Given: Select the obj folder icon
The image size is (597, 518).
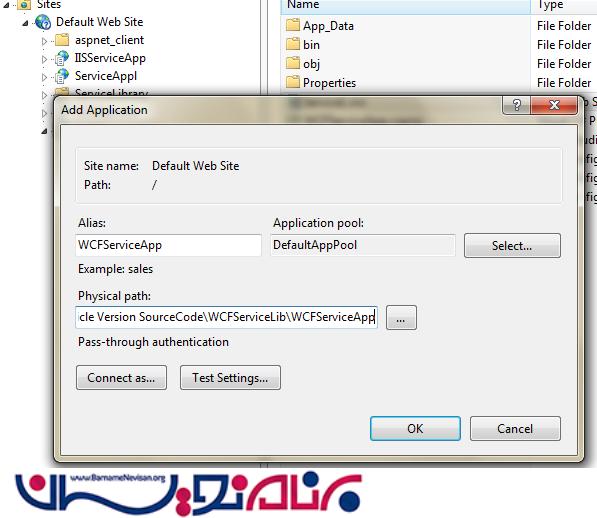Looking at the screenshot, I should click(x=293, y=63).
